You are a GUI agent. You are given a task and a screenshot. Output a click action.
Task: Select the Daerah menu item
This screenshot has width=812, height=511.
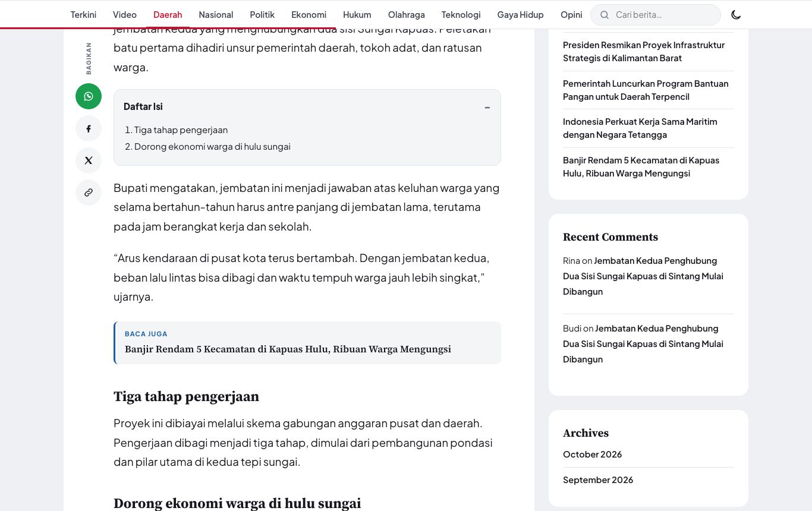[168, 15]
